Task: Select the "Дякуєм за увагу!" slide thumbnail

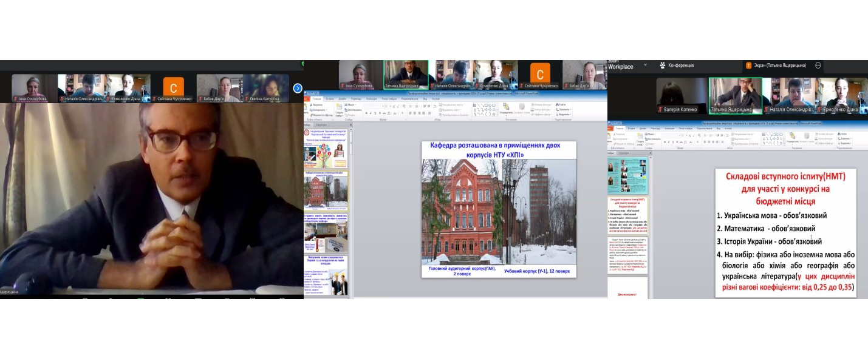Action: [x=627, y=289]
